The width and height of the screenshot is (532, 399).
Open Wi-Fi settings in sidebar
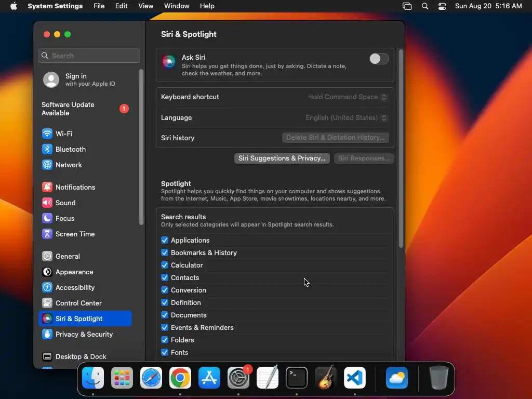[85, 134]
